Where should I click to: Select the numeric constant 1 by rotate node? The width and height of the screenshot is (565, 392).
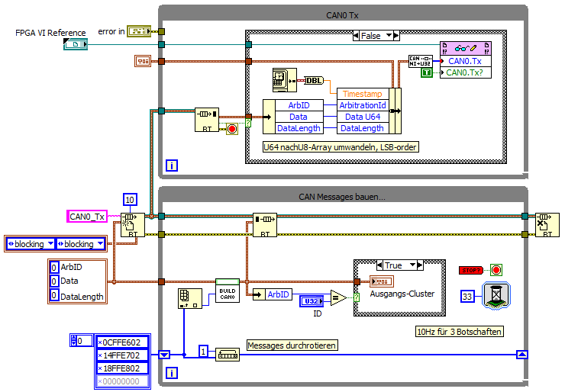(203, 351)
